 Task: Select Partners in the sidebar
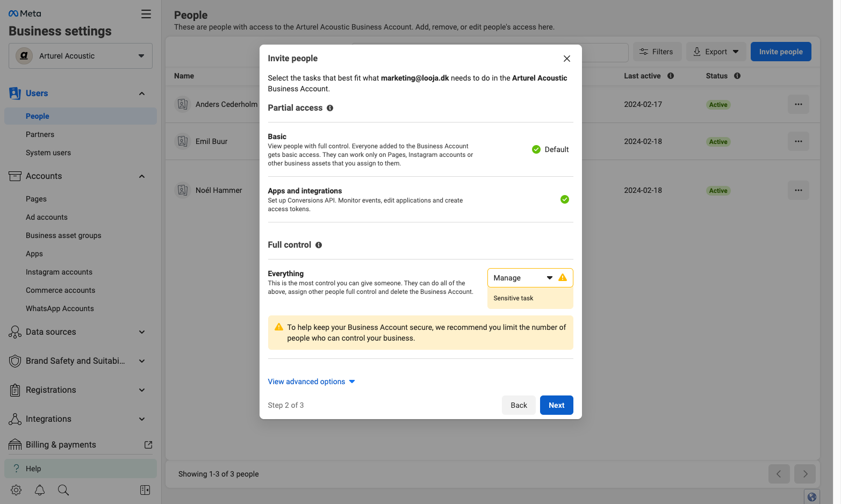coord(40,134)
